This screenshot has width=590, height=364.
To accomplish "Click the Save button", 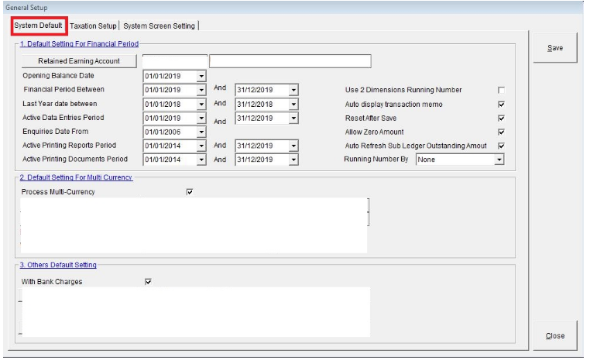I will 555,48.
